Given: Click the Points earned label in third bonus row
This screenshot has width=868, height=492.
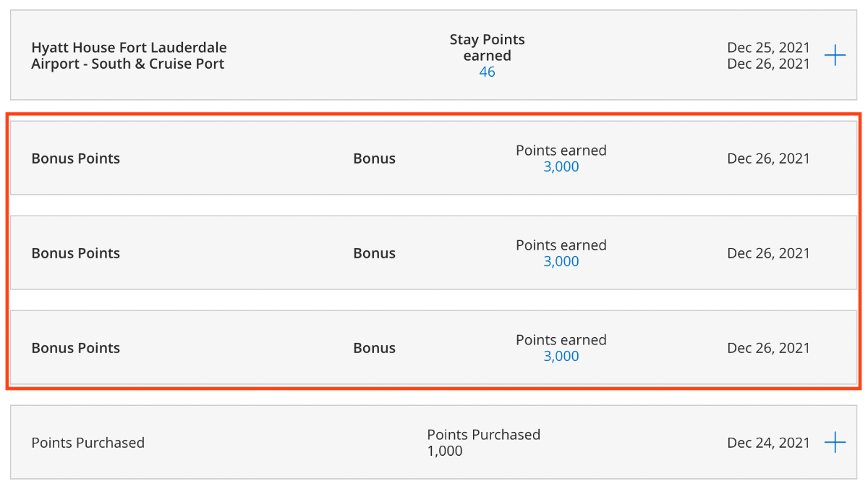Looking at the screenshot, I should [561, 340].
